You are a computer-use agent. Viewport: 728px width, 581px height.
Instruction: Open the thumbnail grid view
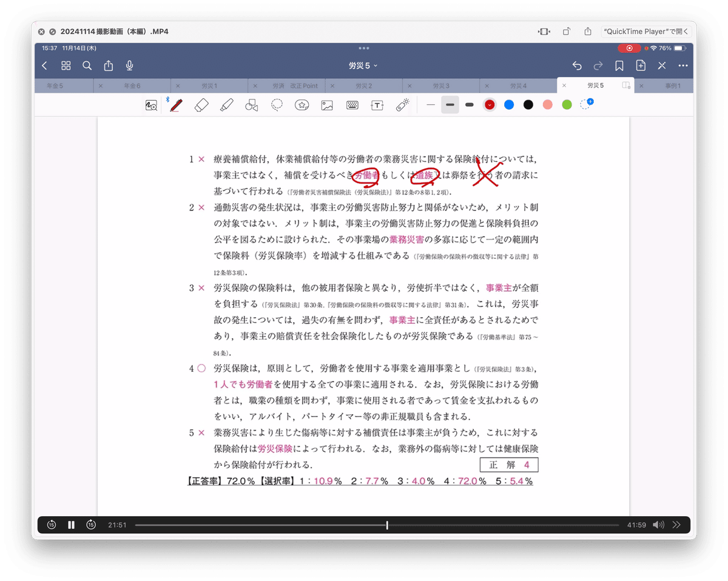[66, 65]
